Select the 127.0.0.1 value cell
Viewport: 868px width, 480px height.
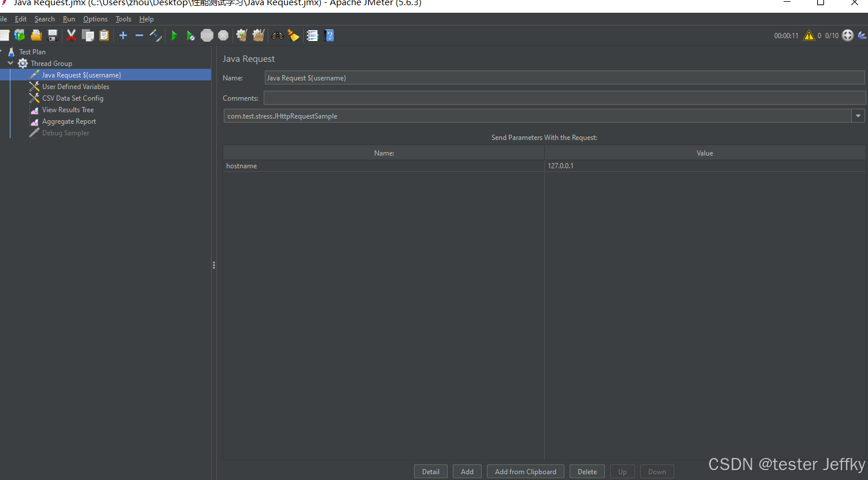tap(705, 166)
